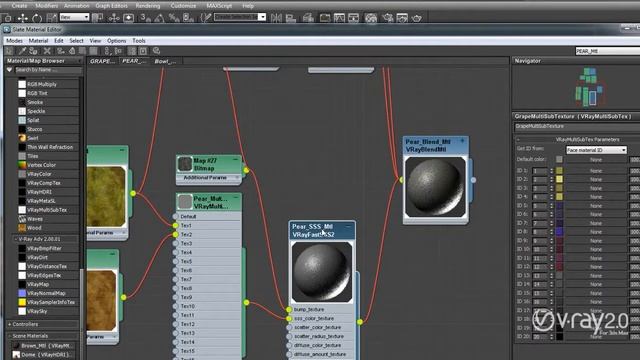Click the ID 9 None map button
Image resolution: width=640 pixels, height=360 pixels.
point(596,241)
